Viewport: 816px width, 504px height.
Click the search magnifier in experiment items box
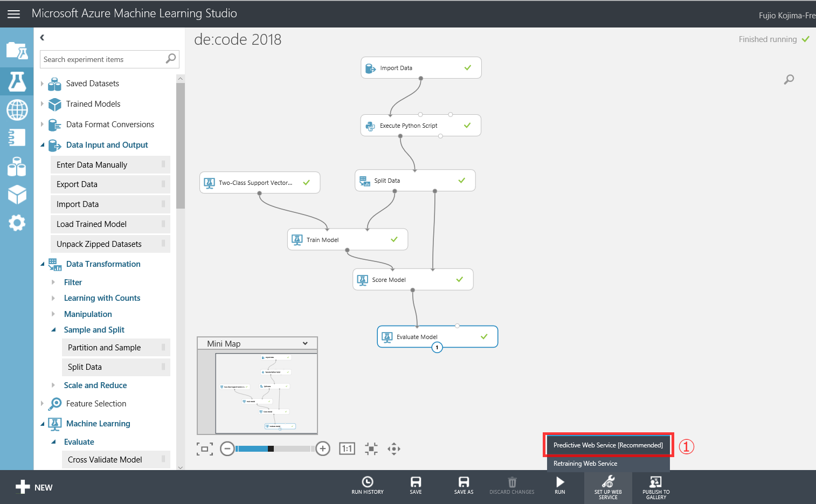[171, 59]
